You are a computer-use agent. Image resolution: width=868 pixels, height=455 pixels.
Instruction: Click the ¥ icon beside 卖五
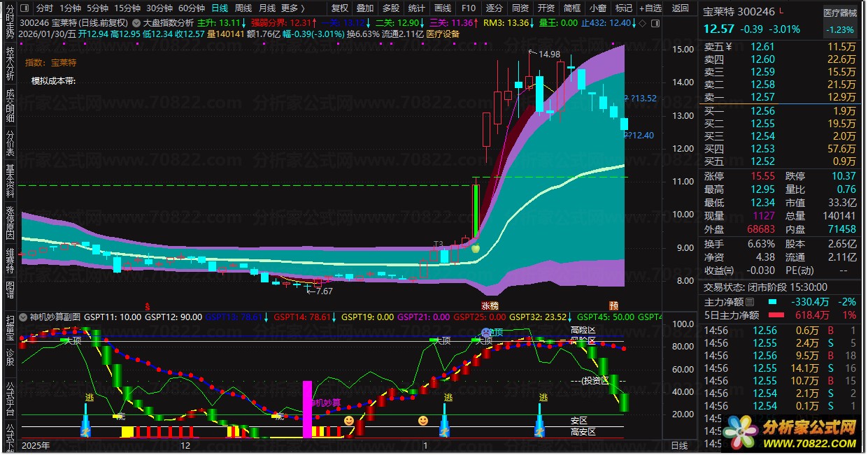729,47
